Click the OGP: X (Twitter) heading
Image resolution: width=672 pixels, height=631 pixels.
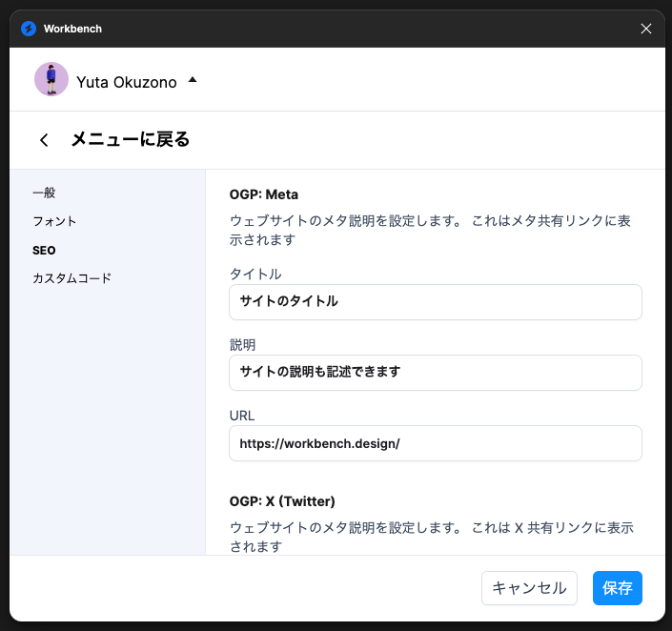(282, 501)
